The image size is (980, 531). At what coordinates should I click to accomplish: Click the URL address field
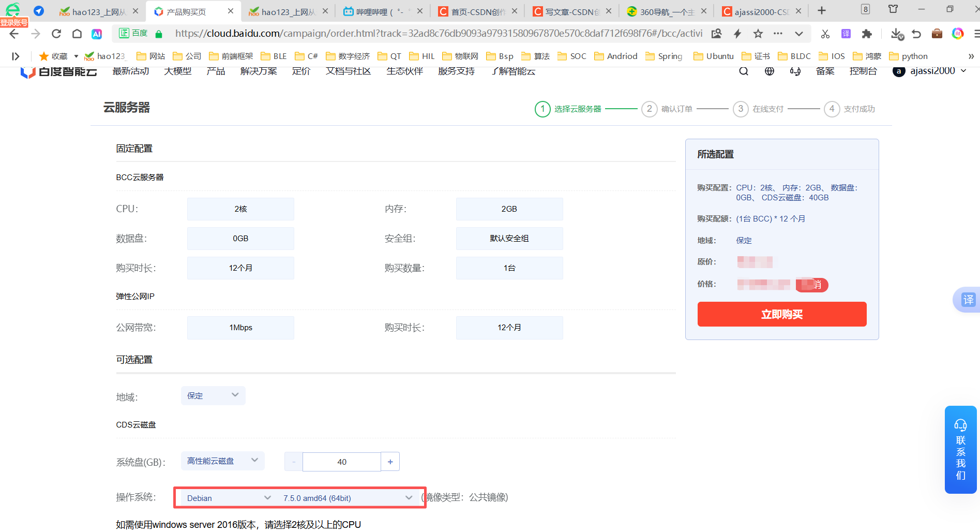pyautogui.click(x=439, y=34)
